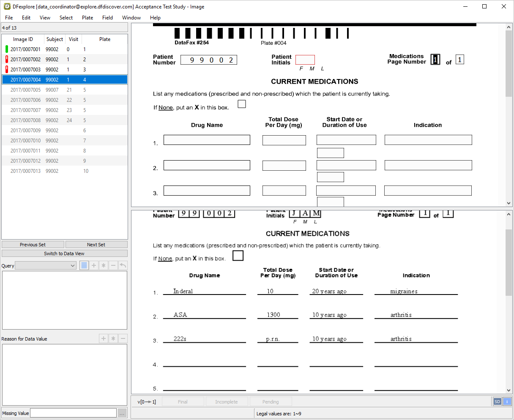This screenshot has width=514, height=420.
Task: Click the query undo arrow icon
Action: point(123,266)
